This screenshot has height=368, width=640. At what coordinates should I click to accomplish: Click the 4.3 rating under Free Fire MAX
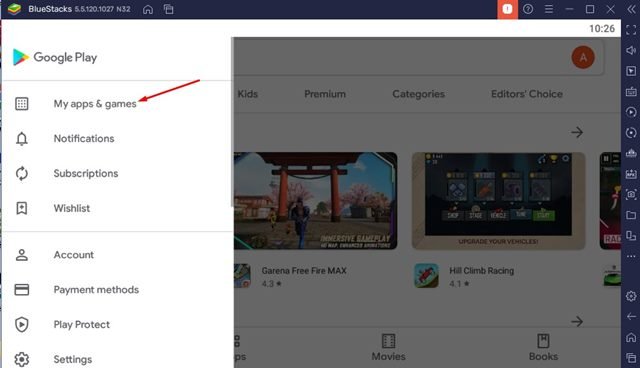pos(272,284)
